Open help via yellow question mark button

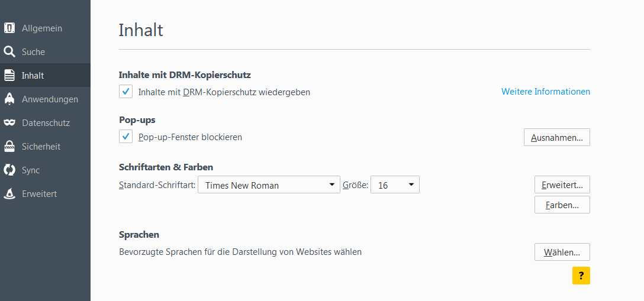click(581, 276)
